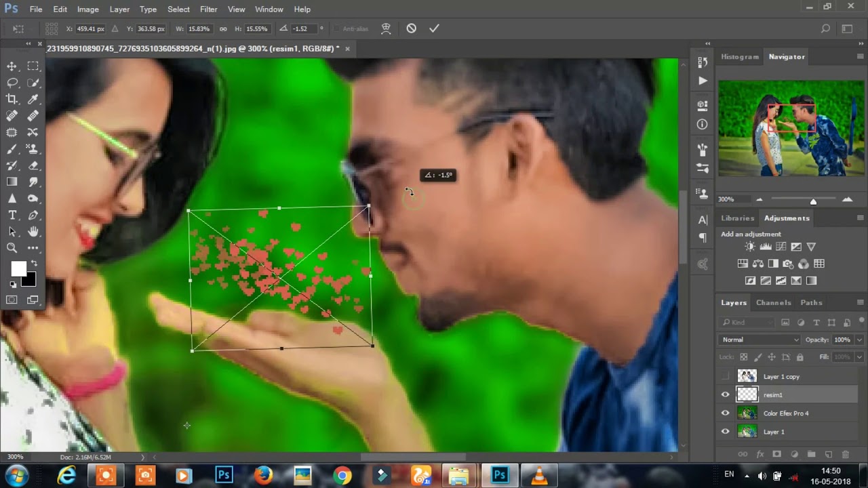Click Navigator zoom out mountain button
Viewport: 868px width, 488px height.
pos(759,200)
